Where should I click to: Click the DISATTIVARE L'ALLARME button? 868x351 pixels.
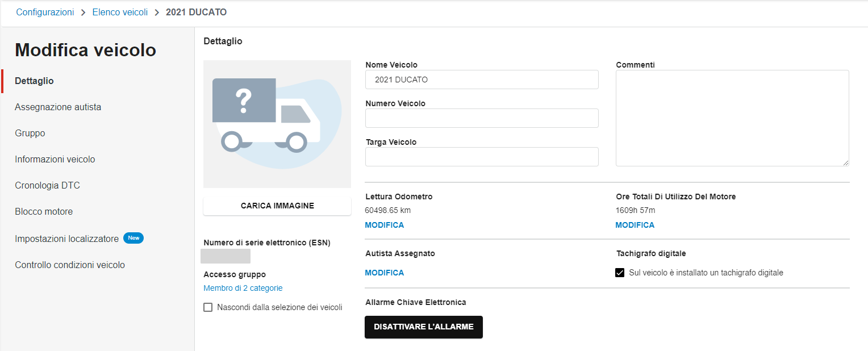(424, 327)
